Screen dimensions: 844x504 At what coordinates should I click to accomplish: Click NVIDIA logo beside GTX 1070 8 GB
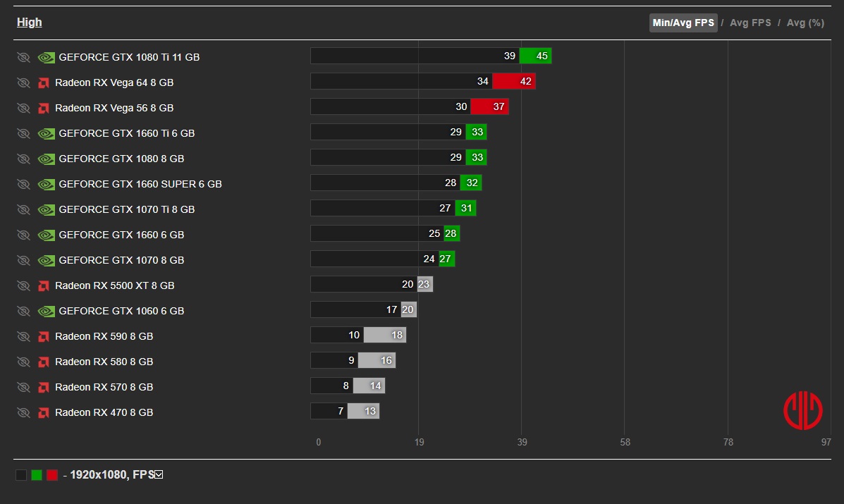pos(47,260)
